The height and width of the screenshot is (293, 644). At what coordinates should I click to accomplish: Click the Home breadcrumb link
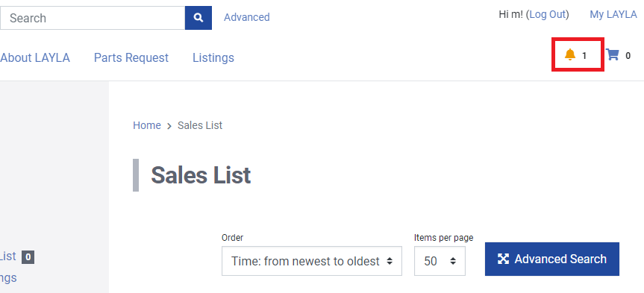click(146, 125)
